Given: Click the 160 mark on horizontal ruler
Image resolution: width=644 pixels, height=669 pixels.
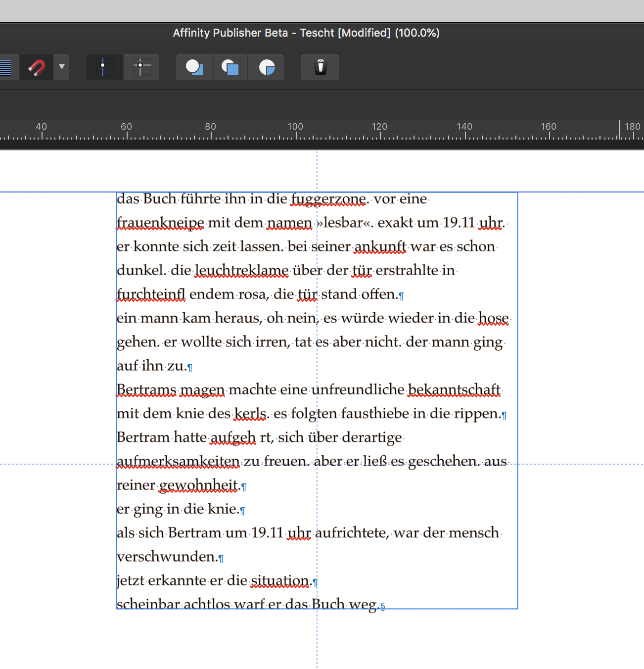Looking at the screenshot, I should pos(549,127).
